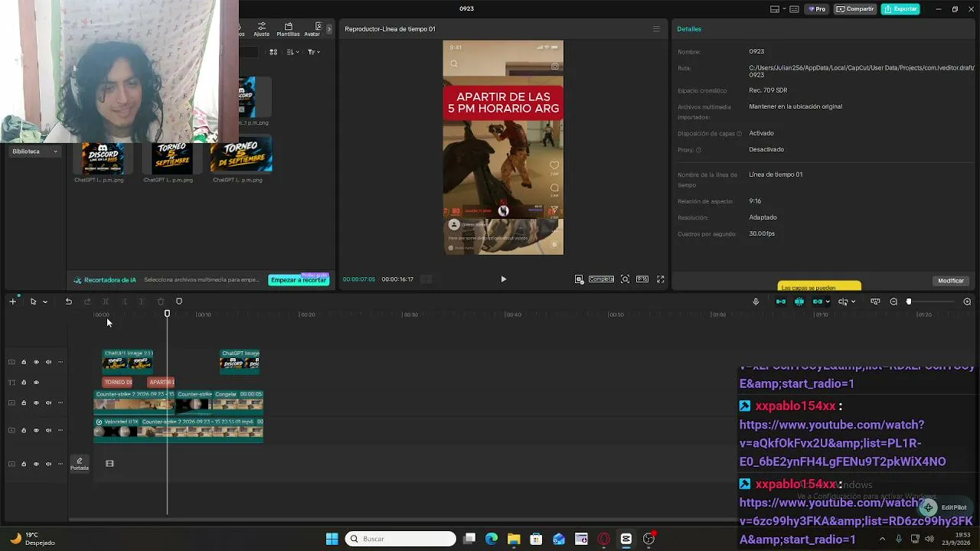Click the zoom-out timeline magnifier icon
The image size is (980, 551).
[893, 302]
